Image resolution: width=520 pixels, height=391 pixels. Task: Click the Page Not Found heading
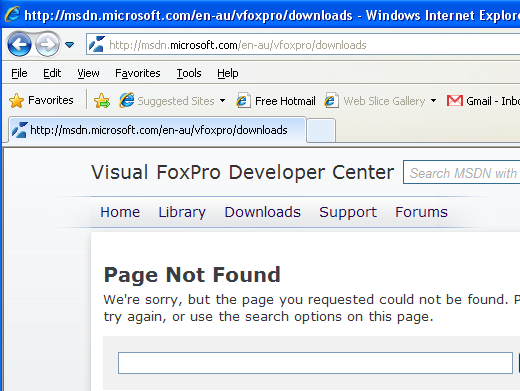coord(192,275)
